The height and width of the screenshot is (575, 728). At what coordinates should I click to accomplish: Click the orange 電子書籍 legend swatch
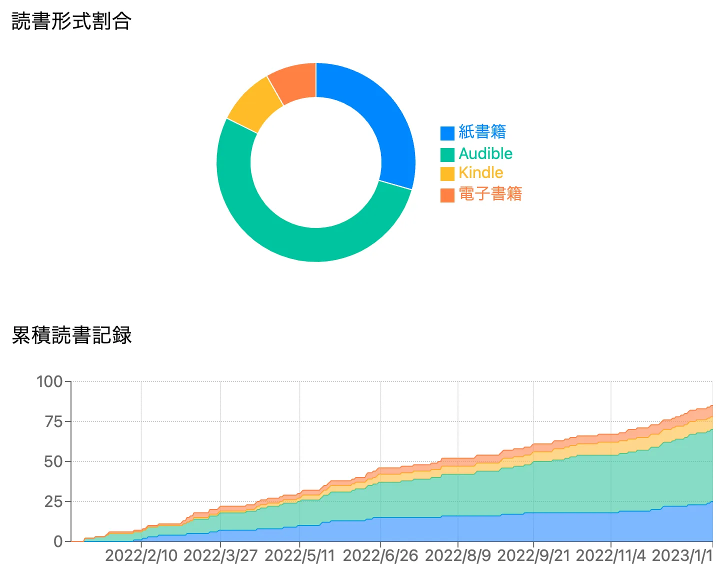click(447, 195)
